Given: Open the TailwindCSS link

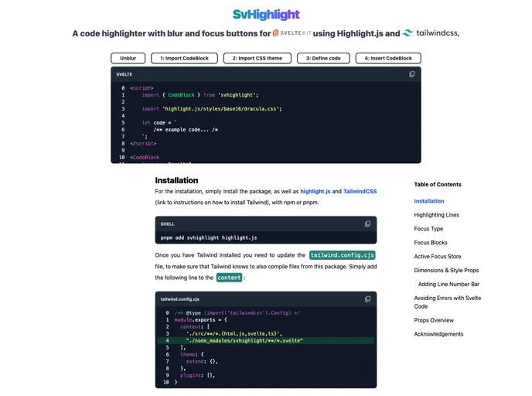Looking at the screenshot, I should 360,191.
